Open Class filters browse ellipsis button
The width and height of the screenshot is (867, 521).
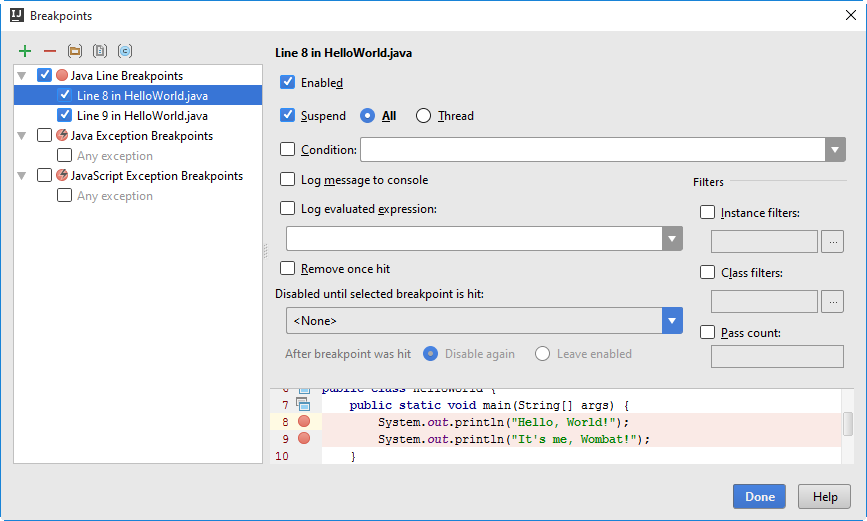pos(833,301)
